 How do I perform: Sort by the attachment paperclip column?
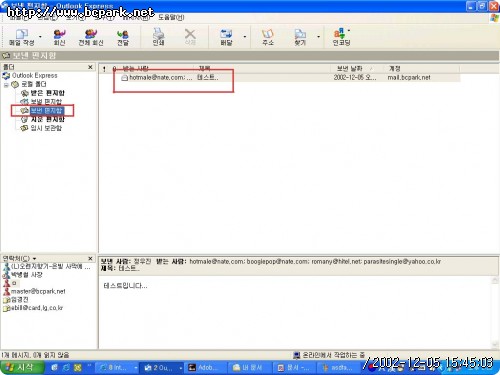click(114, 69)
